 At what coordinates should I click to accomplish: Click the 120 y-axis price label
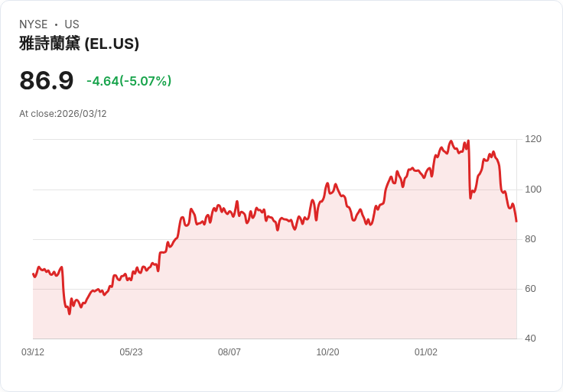(x=533, y=139)
